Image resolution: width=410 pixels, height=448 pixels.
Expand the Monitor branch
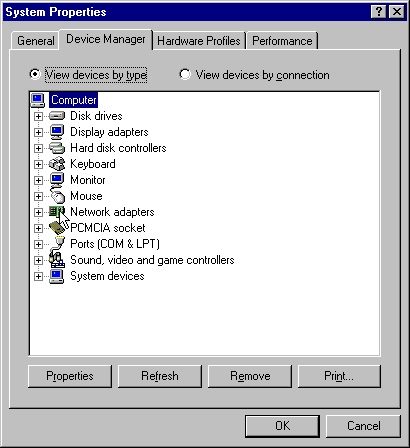point(38,180)
